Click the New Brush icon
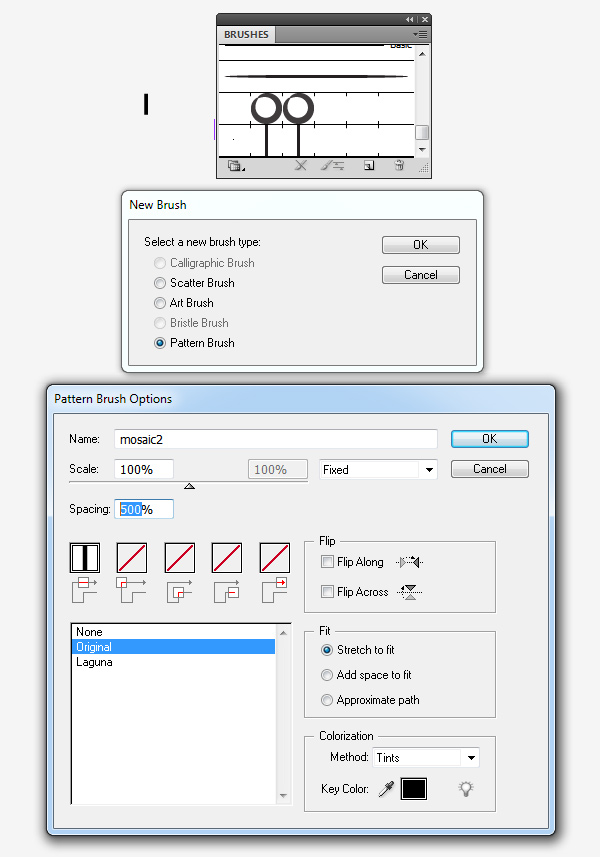This screenshot has width=600, height=857. coord(369,166)
